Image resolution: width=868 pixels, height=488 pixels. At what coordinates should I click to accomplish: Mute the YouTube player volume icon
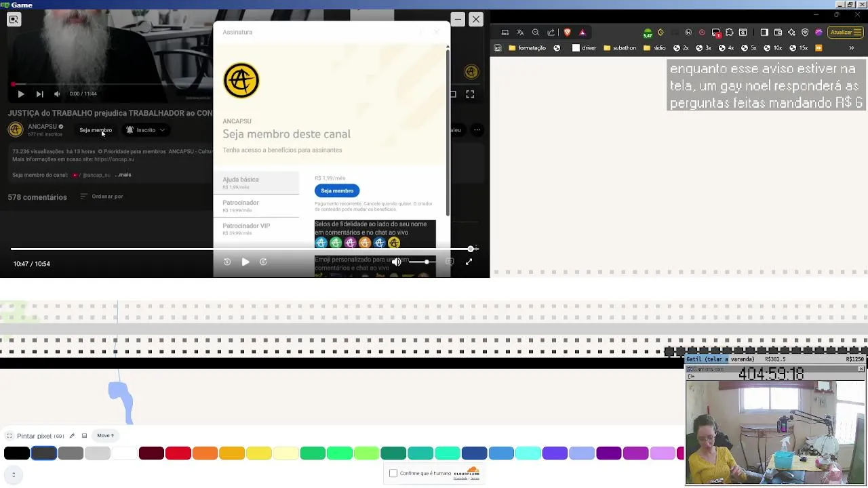tap(57, 94)
